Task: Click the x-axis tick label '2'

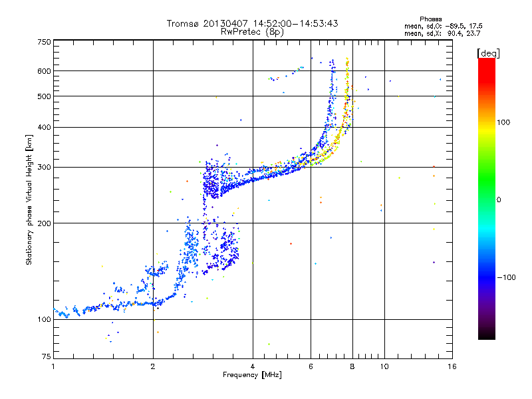Action: click(x=153, y=366)
